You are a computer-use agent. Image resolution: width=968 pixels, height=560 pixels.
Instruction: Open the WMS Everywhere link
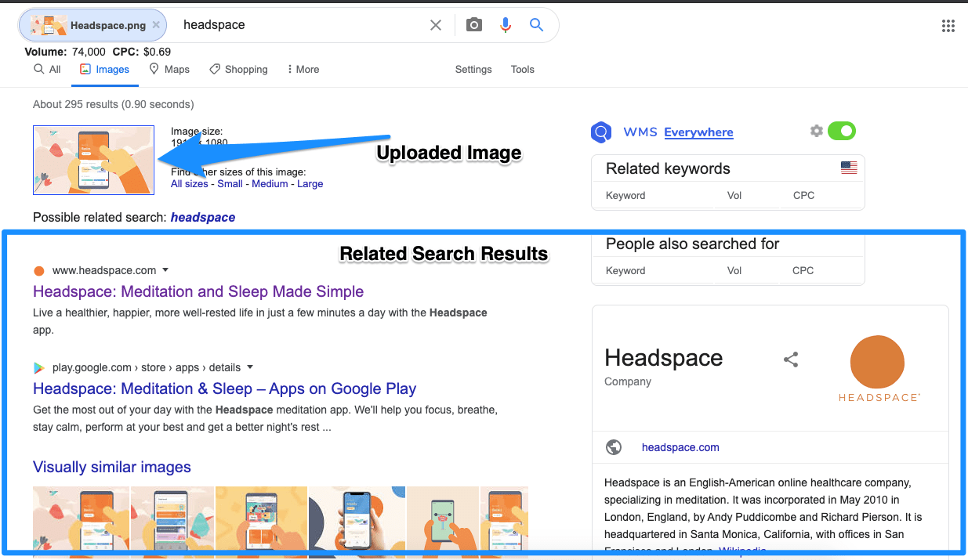click(x=698, y=132)
